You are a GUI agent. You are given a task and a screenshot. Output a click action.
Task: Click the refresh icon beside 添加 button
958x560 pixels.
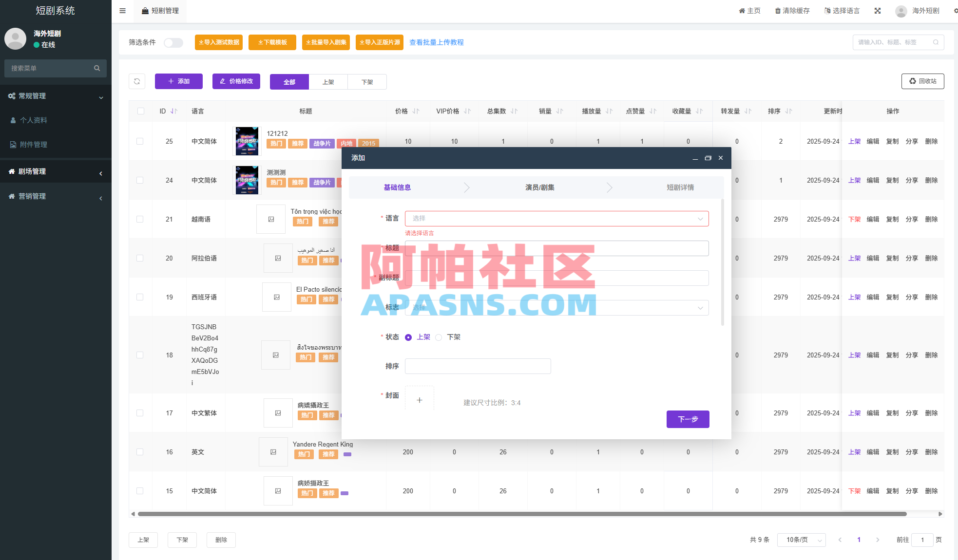[137, 81]
